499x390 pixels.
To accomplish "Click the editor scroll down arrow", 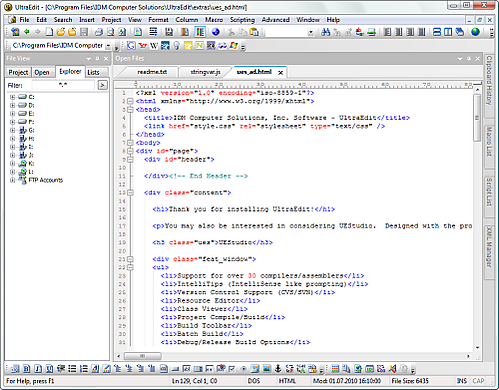I will (x=477, y=348).
